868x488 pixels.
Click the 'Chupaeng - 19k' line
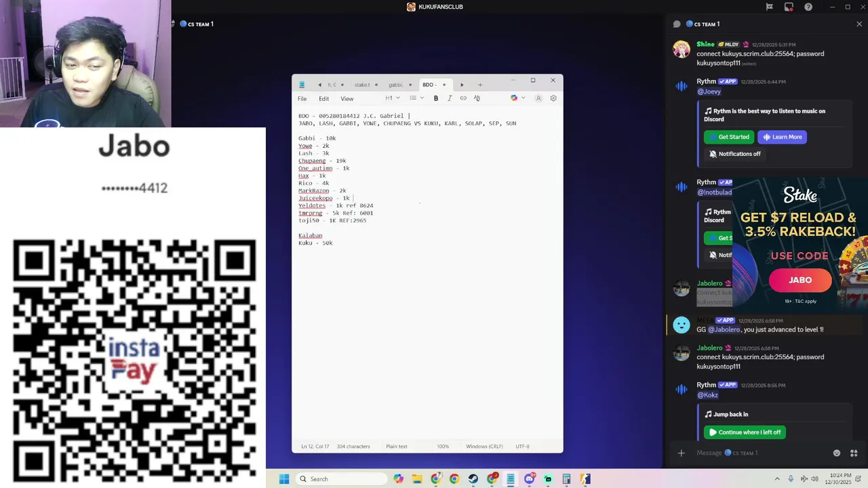tap(322, 161)
